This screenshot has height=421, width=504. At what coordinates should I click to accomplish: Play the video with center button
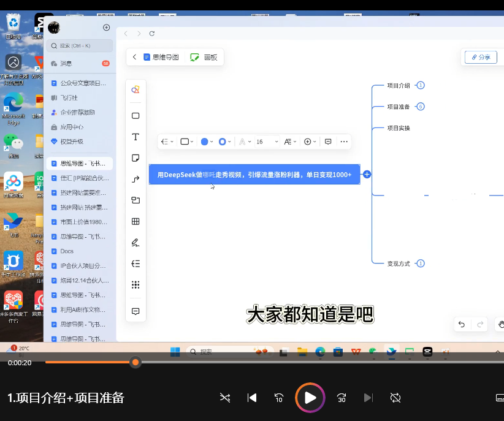pos(310,398)
